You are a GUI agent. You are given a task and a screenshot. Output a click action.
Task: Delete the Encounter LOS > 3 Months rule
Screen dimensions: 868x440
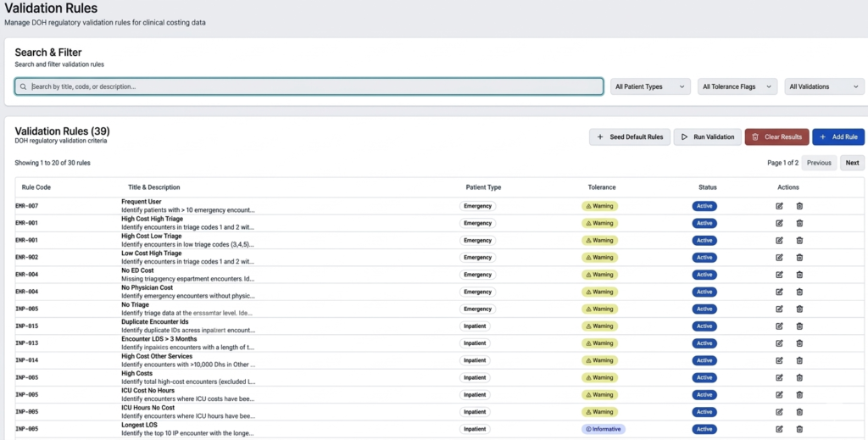tap(799, 343)
